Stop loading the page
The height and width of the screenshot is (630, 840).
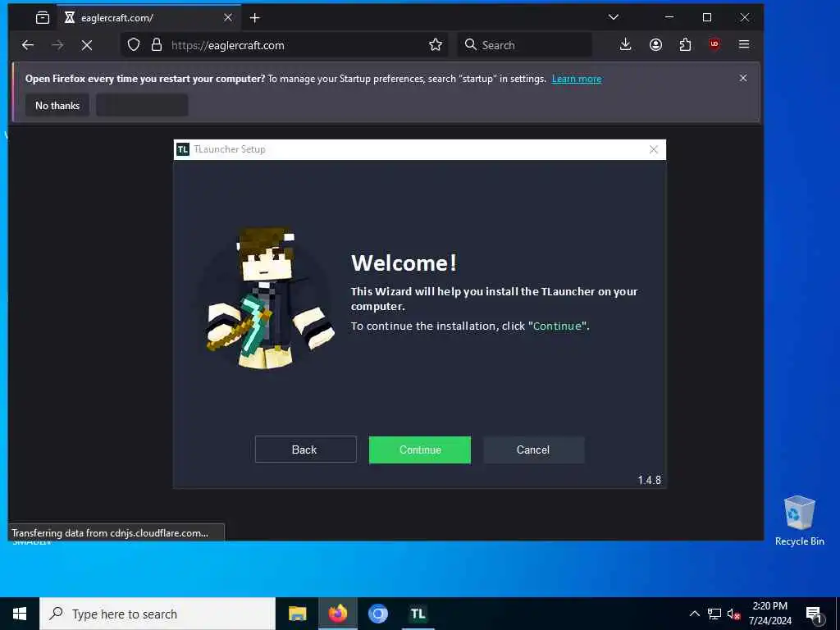pos(87,46)
